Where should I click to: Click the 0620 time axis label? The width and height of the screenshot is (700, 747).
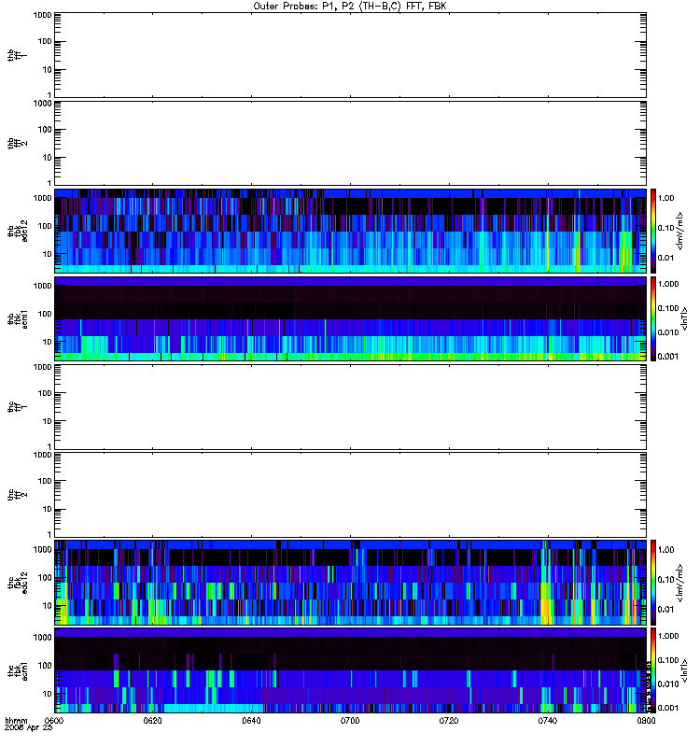152,721
